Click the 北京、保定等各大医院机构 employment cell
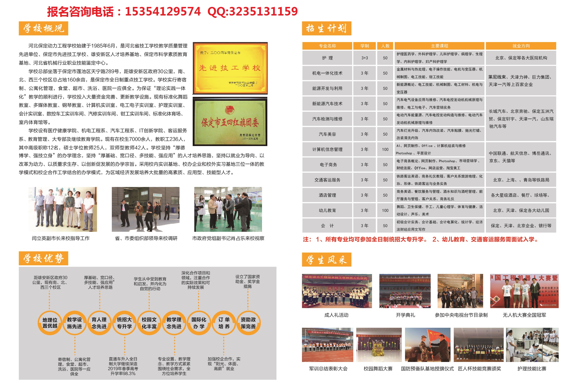This screenshot has height=392, width=576. pos(521,58)
